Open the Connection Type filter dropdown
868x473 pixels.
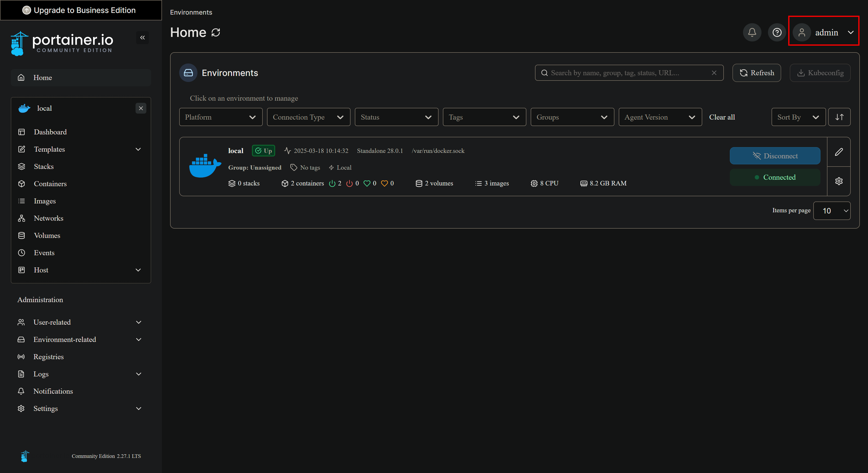click(308, 117)
